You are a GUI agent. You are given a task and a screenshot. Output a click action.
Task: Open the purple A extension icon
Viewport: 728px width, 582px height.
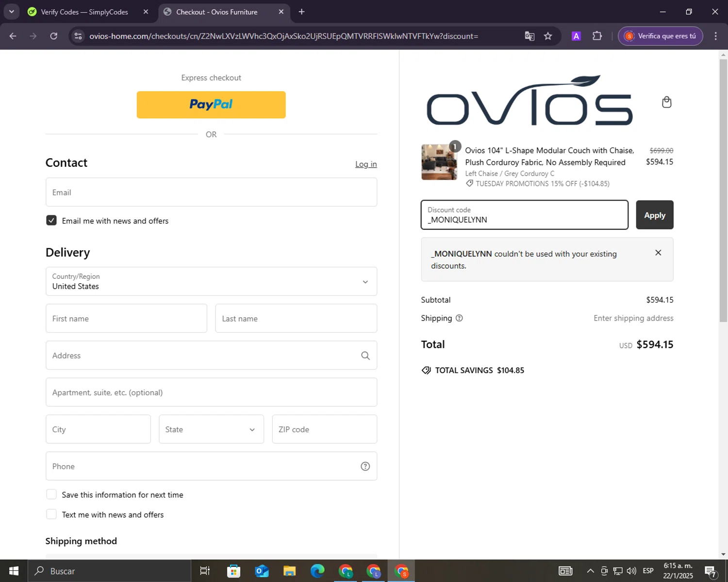pyautogui.click(x=576, y=36)
